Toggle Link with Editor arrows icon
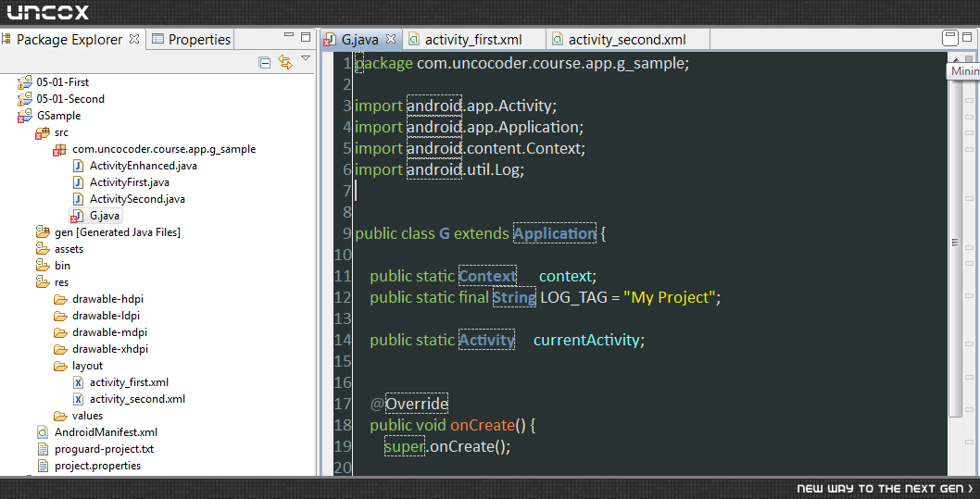 [x=285, y=62]
